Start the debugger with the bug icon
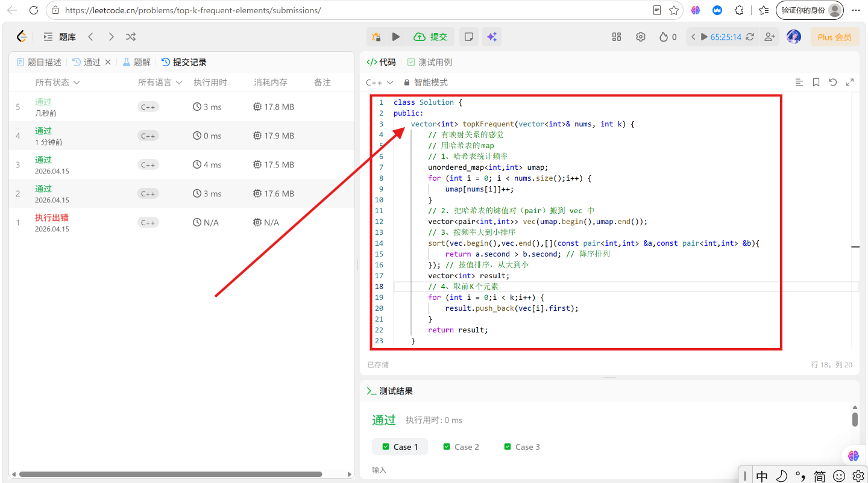This screenshot has height=483, width=868. [x=376, y=37]
